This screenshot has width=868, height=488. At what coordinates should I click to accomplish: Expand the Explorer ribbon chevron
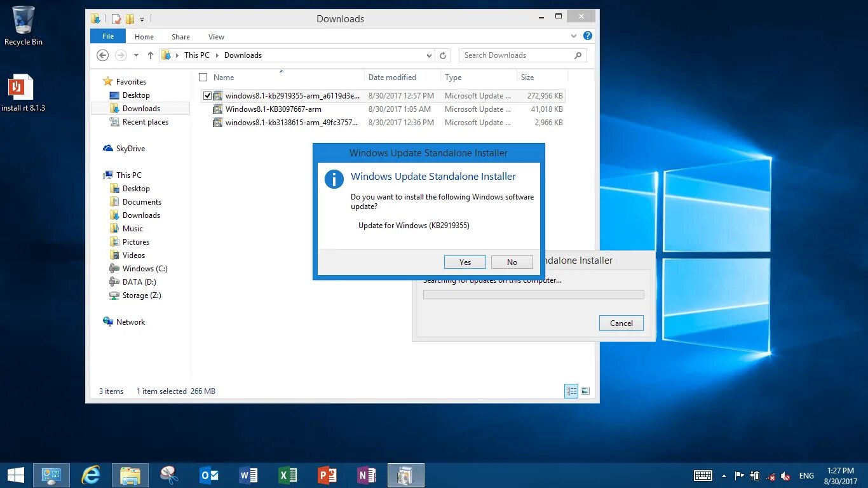pos(574,36)
